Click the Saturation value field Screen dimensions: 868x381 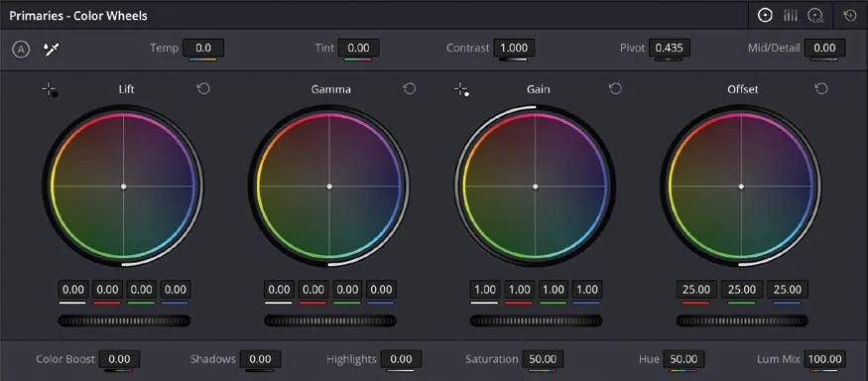(x=543, y=359)
